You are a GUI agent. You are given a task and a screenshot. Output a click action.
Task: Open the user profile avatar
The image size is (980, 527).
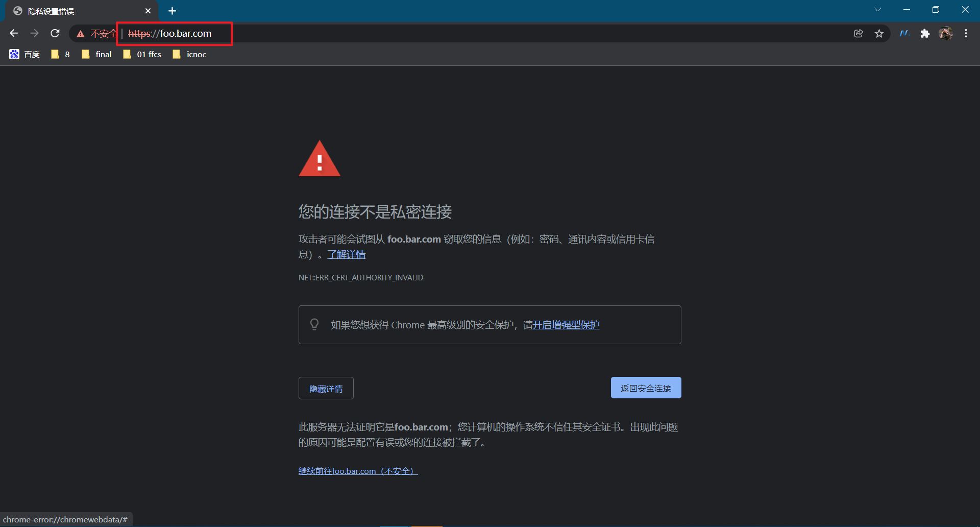coord(946,33)
